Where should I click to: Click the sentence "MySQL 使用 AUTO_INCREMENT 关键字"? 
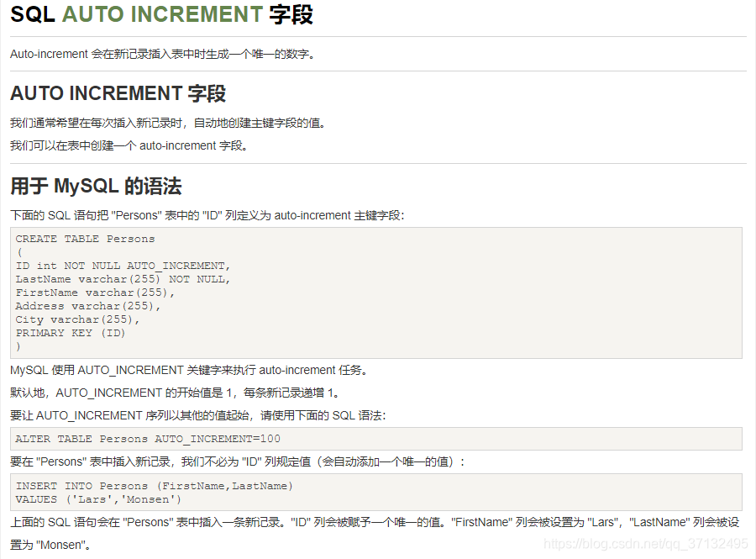(190, 371)
